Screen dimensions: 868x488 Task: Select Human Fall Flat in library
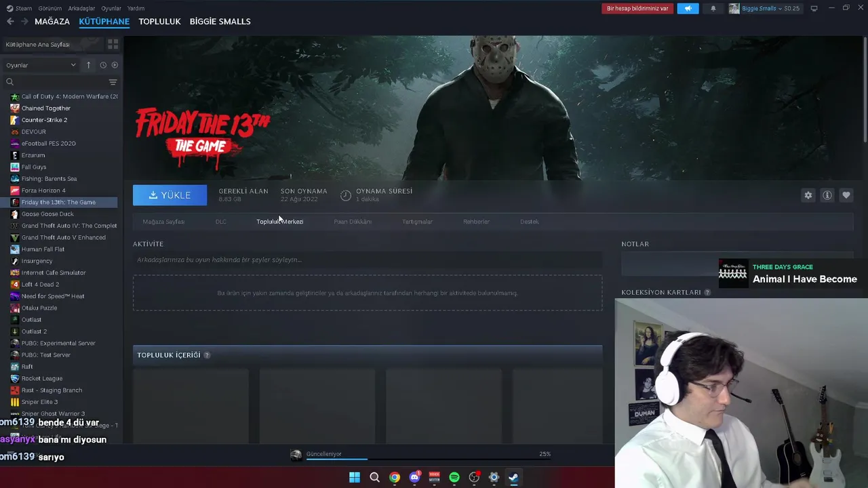tap(43, 249)
